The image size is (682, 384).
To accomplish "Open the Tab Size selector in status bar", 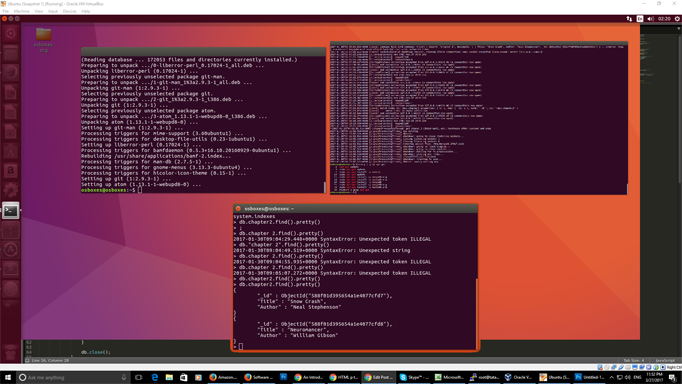I will [634, 361].
